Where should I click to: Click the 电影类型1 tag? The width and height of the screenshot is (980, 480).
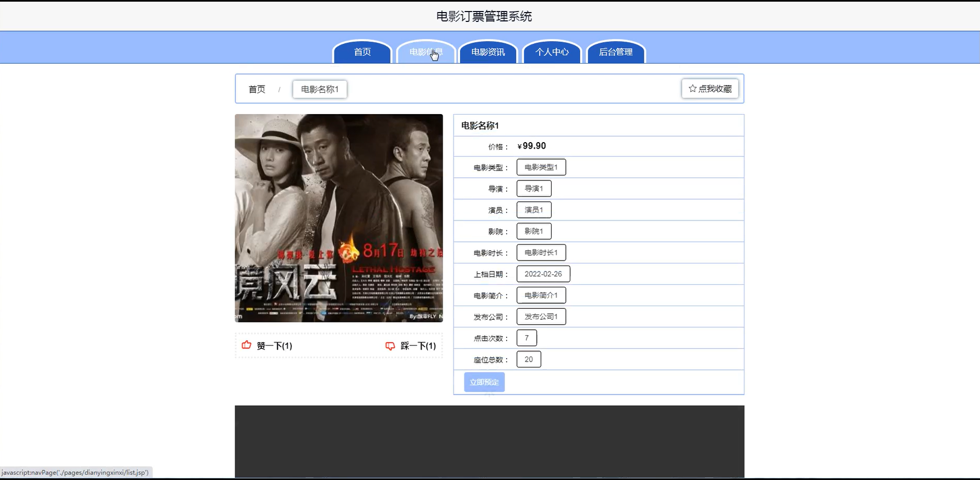(541, 167)
